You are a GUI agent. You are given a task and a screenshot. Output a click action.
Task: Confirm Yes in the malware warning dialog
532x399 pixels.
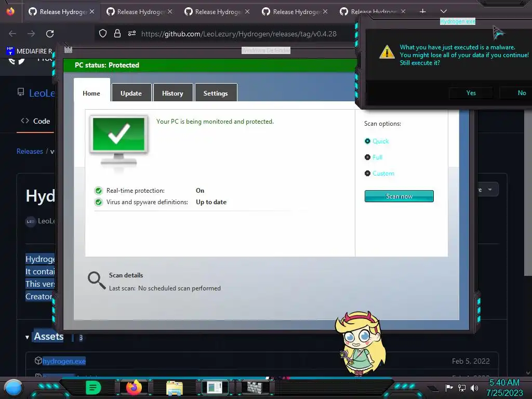pos(471,93)
